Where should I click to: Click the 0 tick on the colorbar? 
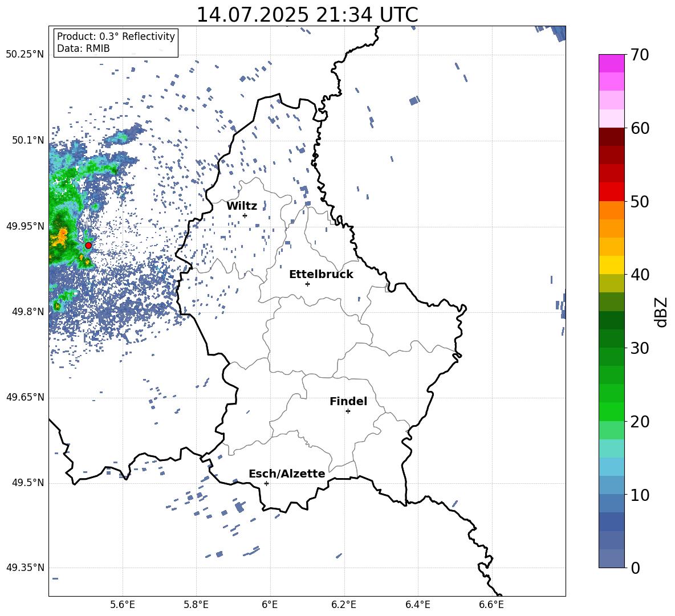(x=635, y=568)
